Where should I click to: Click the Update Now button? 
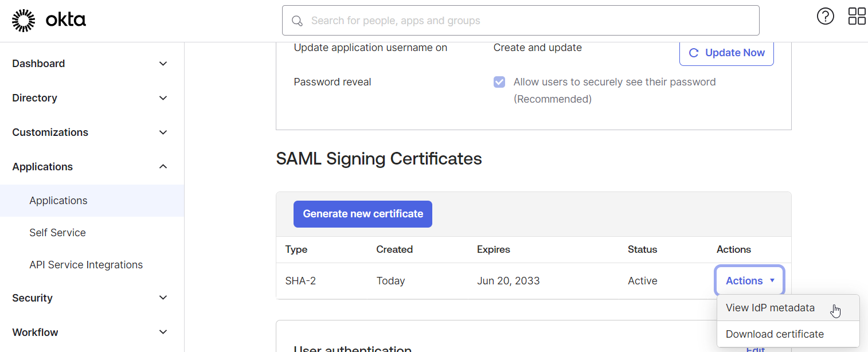coord(726,52)
